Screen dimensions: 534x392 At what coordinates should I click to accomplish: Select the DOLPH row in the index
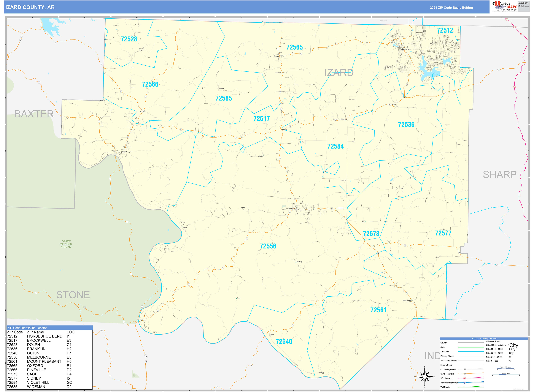[x=49, y=345]
